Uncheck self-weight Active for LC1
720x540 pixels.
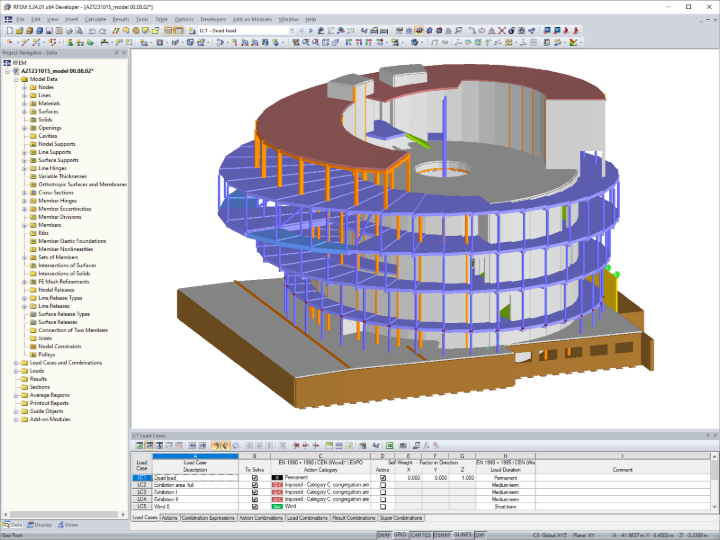pos(383,478)
